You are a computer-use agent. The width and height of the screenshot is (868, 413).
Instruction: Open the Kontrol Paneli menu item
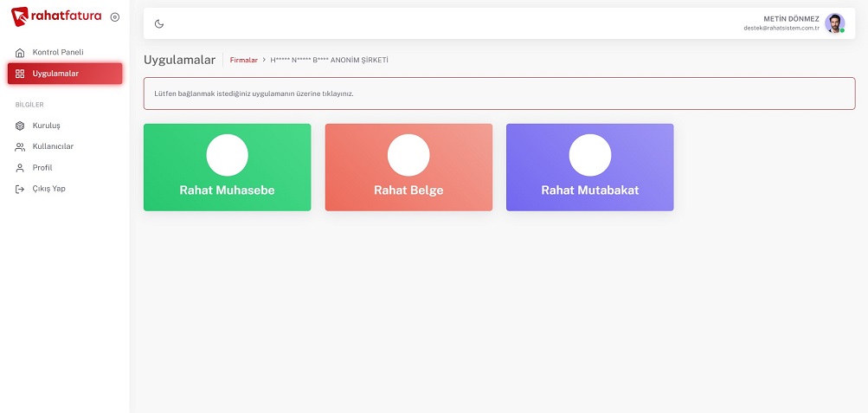(x=58, y=53)
